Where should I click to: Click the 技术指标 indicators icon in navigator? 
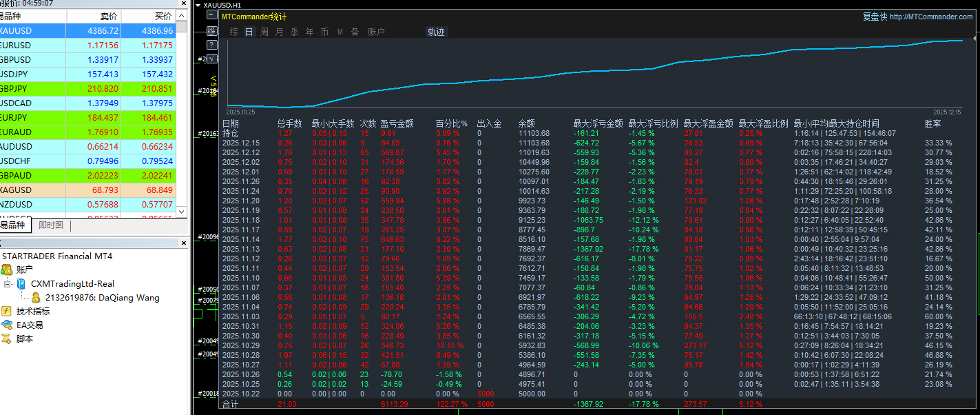coord(7,312)
